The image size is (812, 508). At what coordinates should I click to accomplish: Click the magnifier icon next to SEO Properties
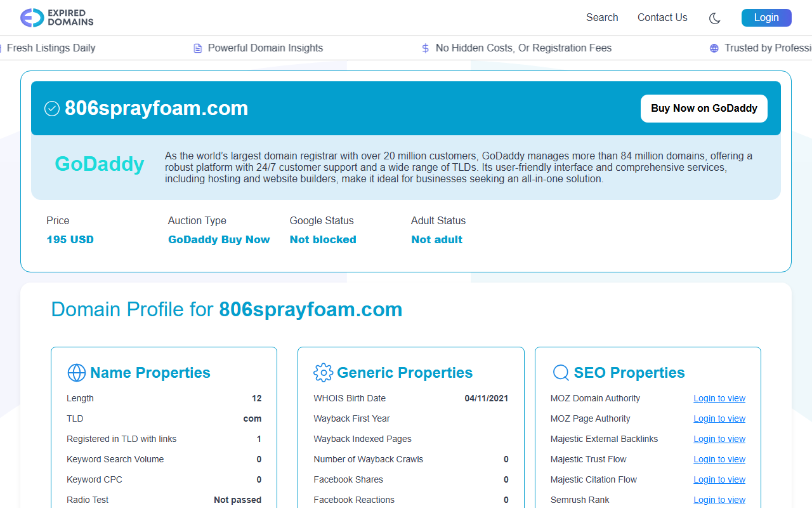pos(561,373)
